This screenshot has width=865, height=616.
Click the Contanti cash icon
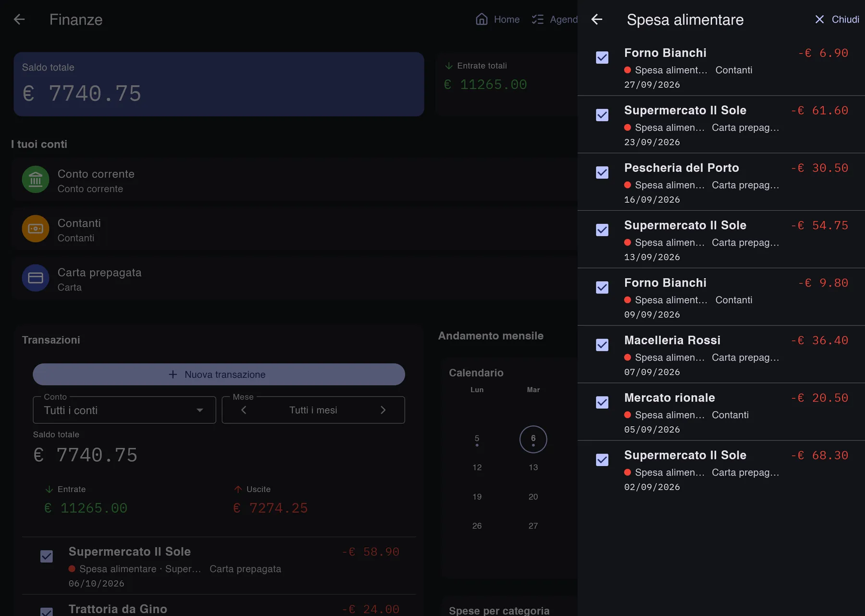pos(36,229)
